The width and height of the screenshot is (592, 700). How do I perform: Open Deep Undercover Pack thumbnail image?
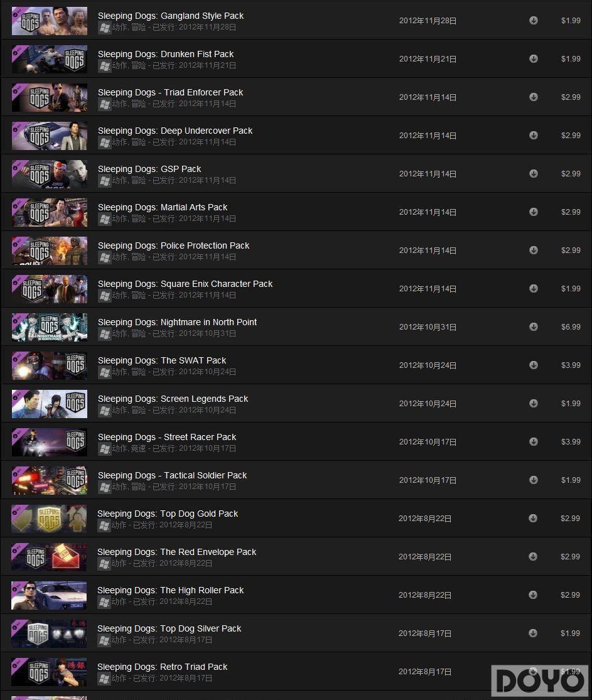50,136
